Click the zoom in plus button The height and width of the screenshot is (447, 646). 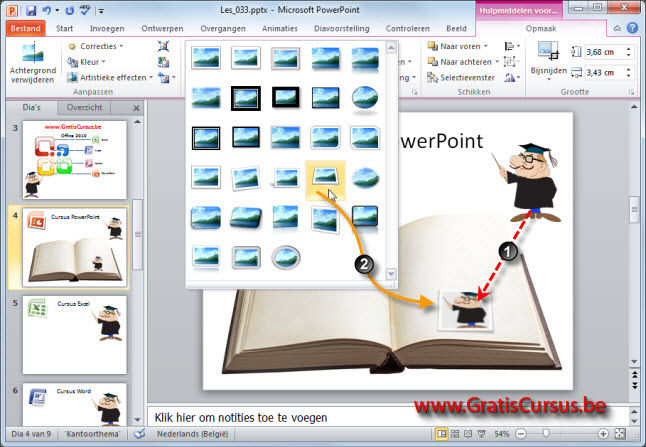click(x=603, y=433)
